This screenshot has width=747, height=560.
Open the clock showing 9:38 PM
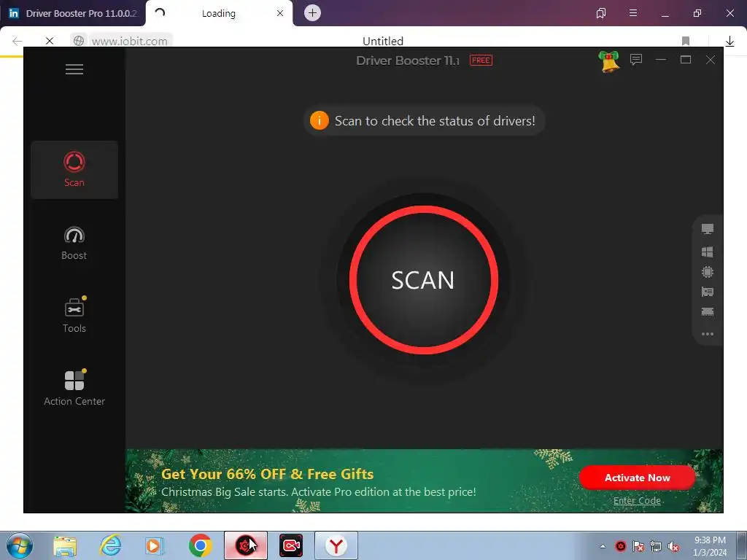pos(710,546)
